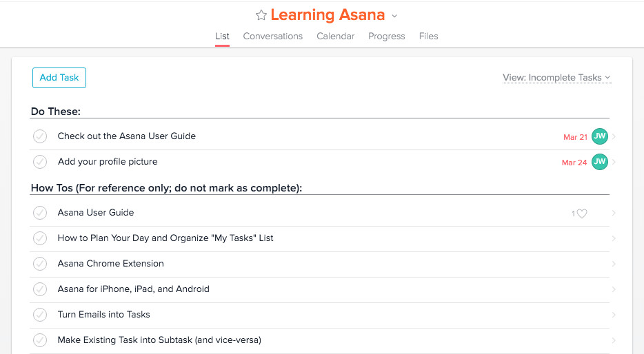Open details arrow for Add your profile picture
The image size is (644, 354).
pos(614,162)
